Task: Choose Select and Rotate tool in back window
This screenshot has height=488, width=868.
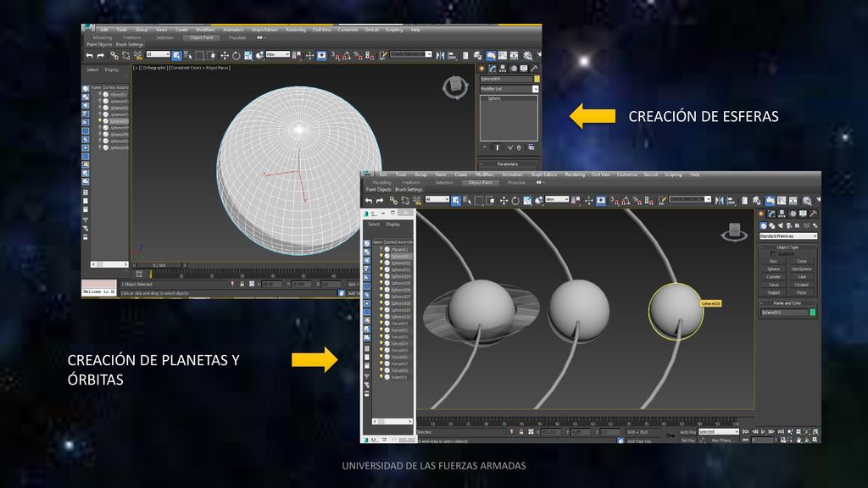Action: [236, 55]
